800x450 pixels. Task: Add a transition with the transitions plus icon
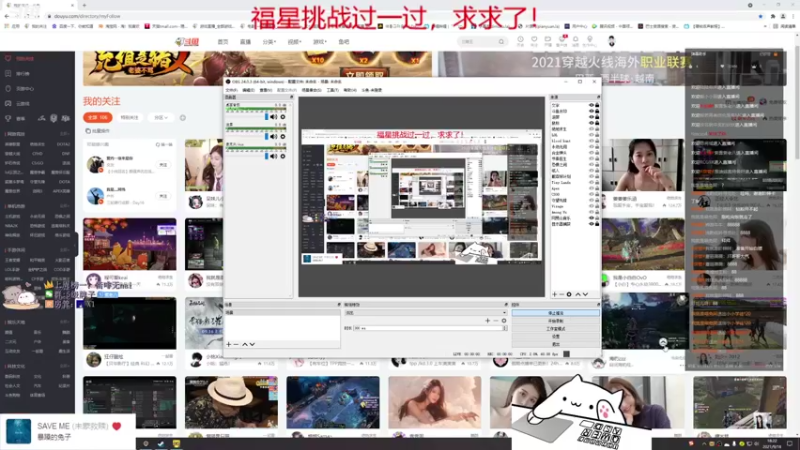pos(487,321)
